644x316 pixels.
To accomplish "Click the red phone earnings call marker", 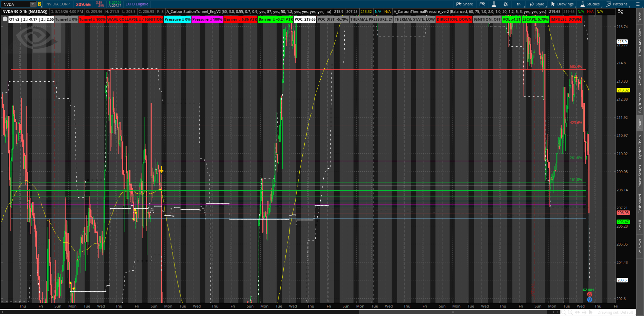I will [x=589, y=294].
